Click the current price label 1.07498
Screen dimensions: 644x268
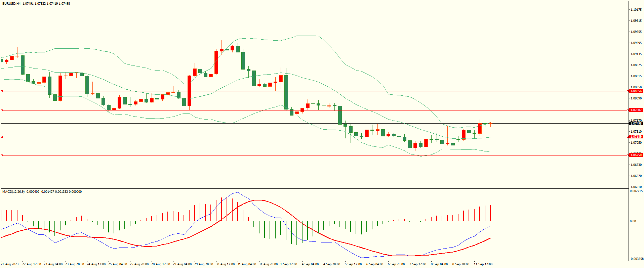click(636, 124)
